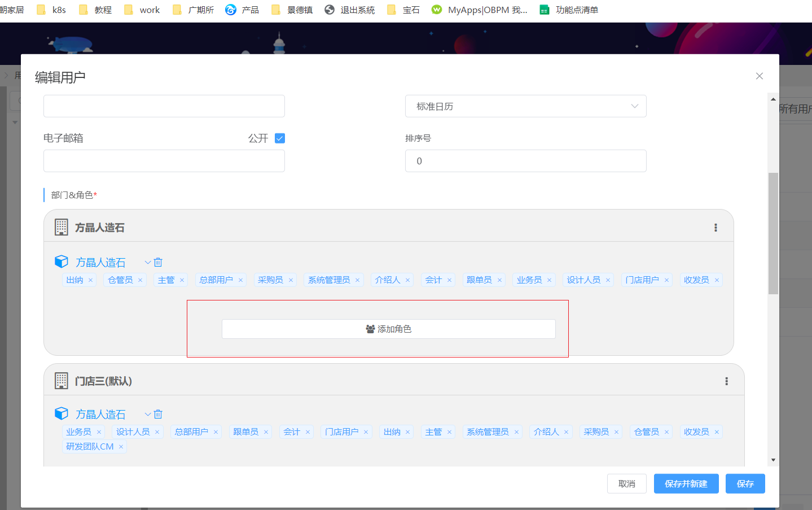Image resolution: width=812 pixels, height=510 pixels.
Task: Remove the 业务员 role tag in the 方晶人造石 card
Action: pyautogui.click(x=549, y=280)
